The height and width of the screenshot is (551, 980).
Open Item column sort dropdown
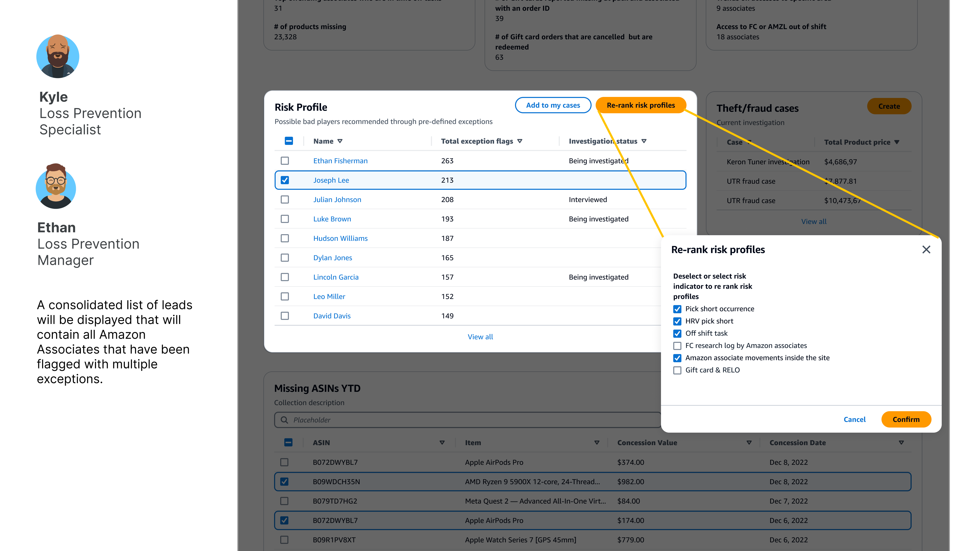596,443
